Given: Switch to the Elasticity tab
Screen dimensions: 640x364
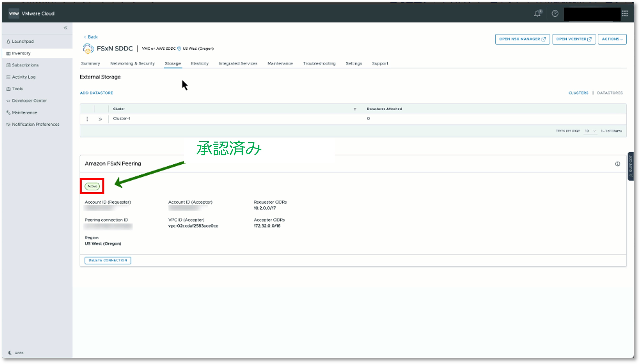Looking at the screenshot, I should [x=200, y=63].
